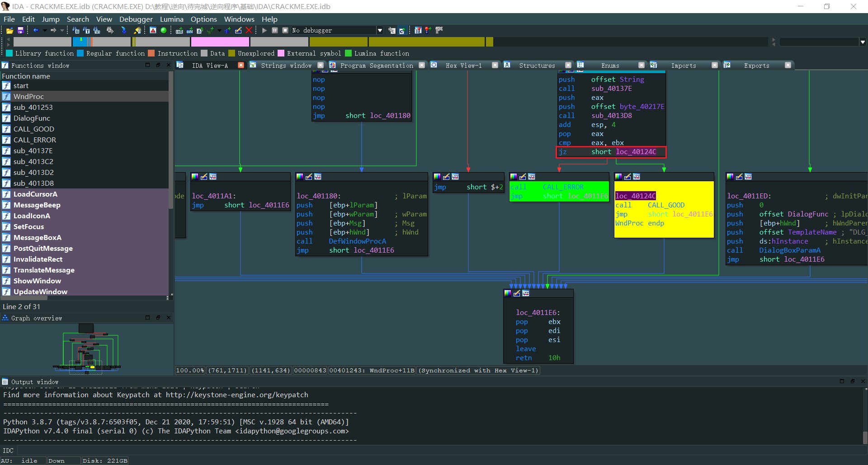
Task: Open the navigation band dropdown at far right
Action: point(863,42)
